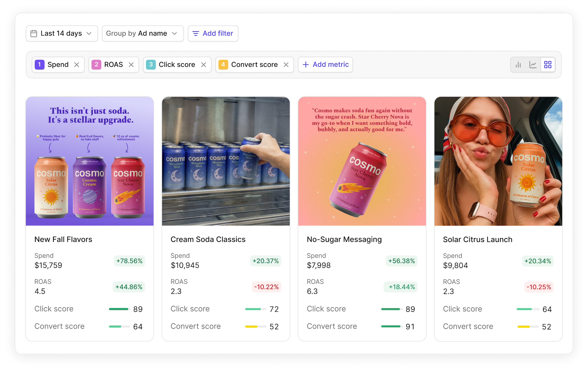
Task: Click the Add metric text
Action: tap(331, 64)
